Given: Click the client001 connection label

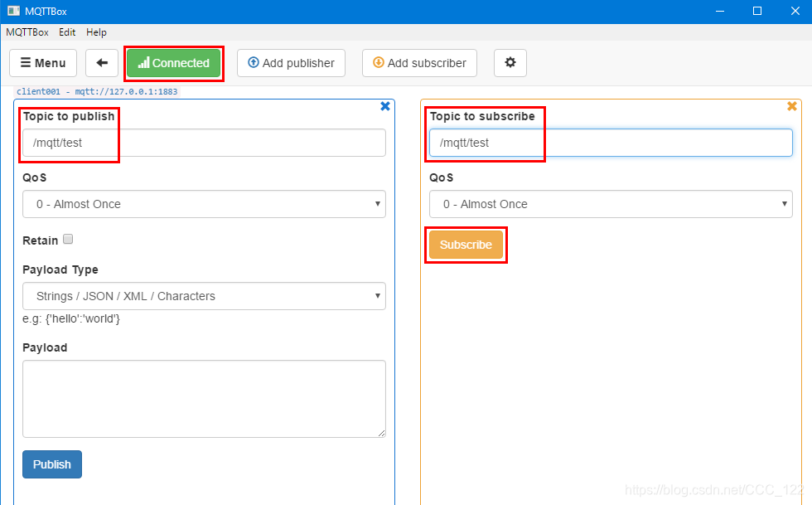Looking at the screenshot, I should coord(97,92).
